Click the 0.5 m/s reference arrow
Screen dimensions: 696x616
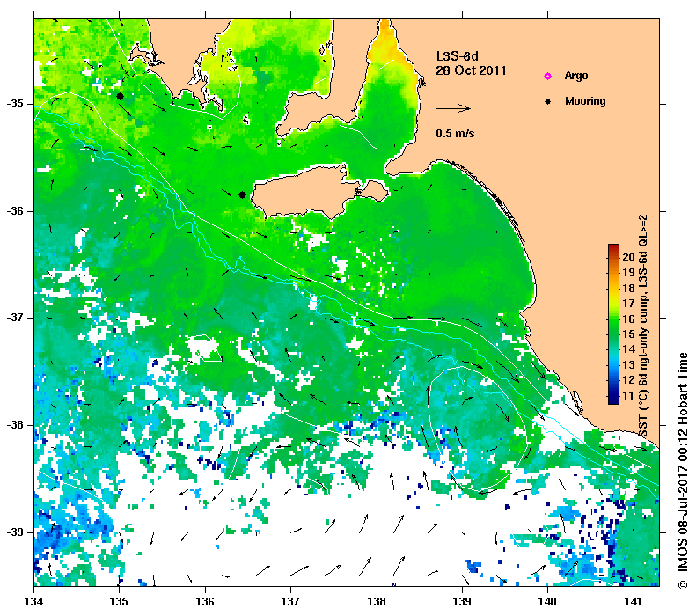pos(453,108)
